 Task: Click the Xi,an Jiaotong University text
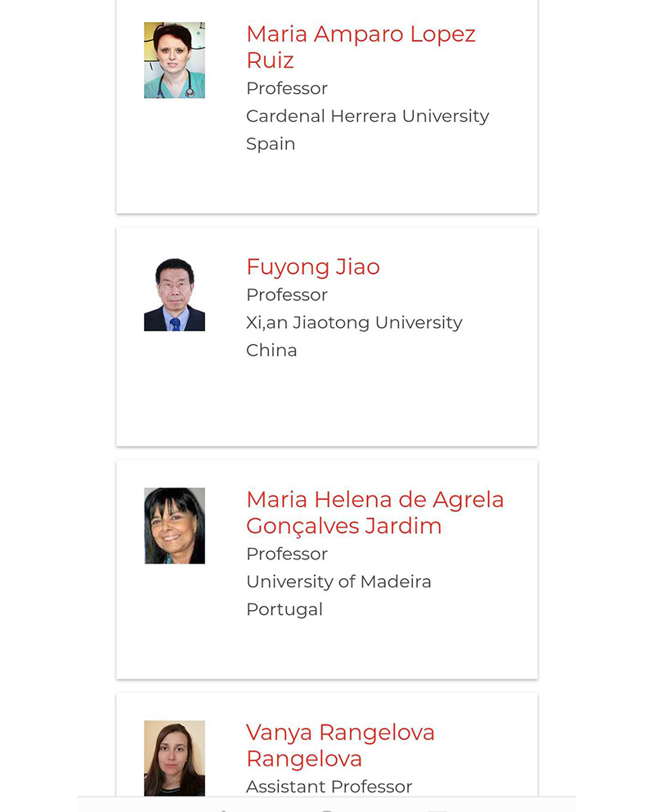click(354, 323)
